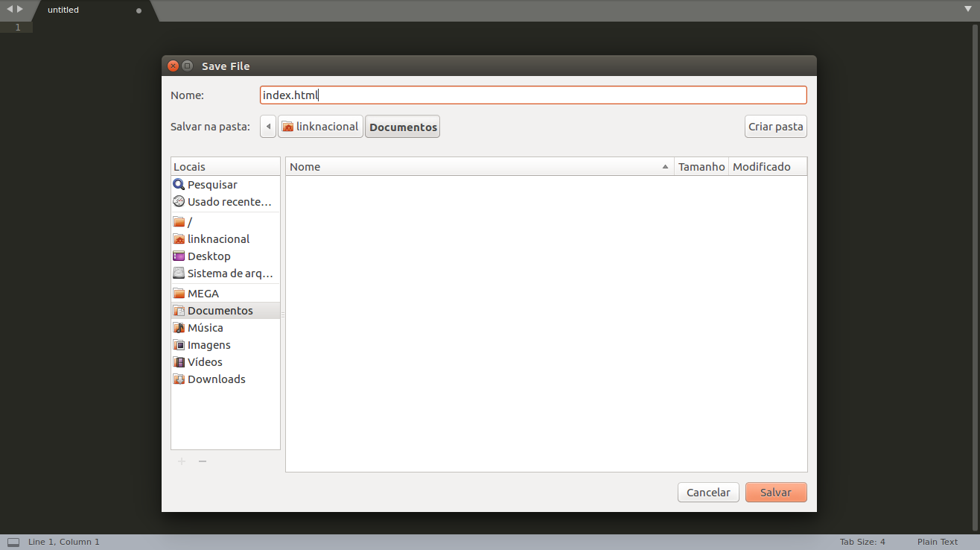Open the Música folder in the sidebar
Image resolution: width=980 pixels, height=550 pixels.
[x=205, y=328]
